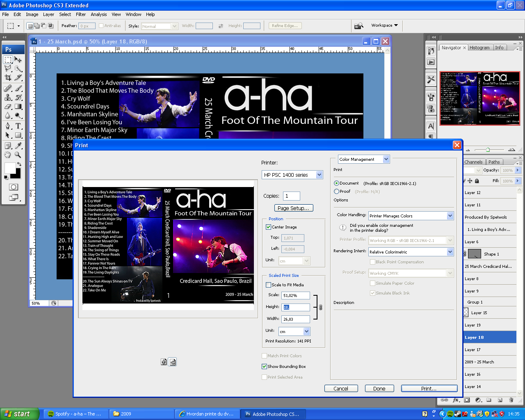Screen dimensions: 525x420
Task: Click the Cancel button in Print dialog
Action: click(341, 388)
